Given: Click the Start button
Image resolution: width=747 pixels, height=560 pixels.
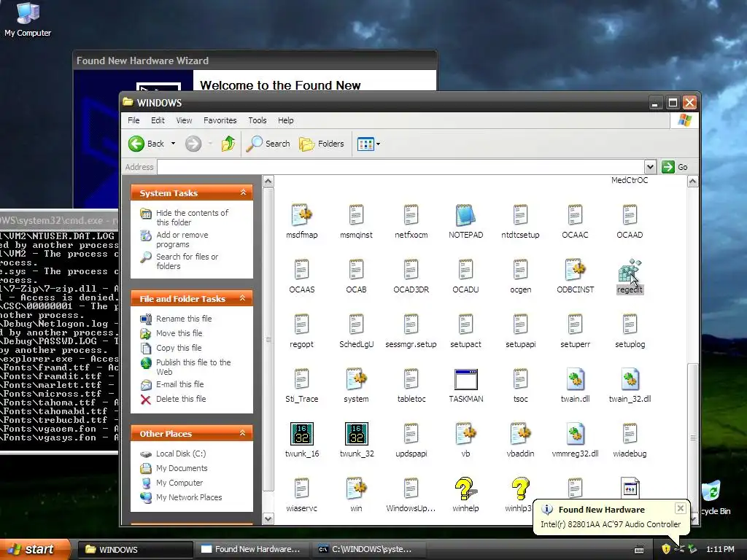Looking at the screenshot, I should (x=35, y=549).
